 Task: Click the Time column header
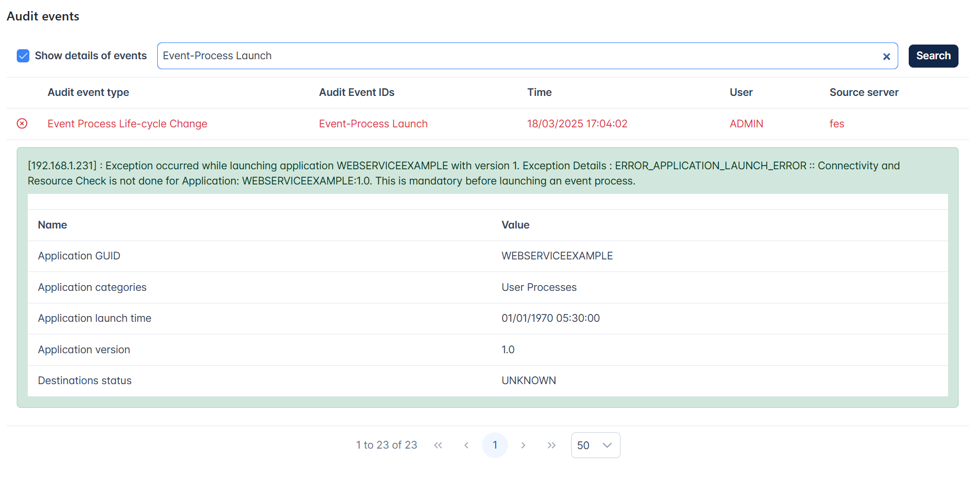click(539, 92)
